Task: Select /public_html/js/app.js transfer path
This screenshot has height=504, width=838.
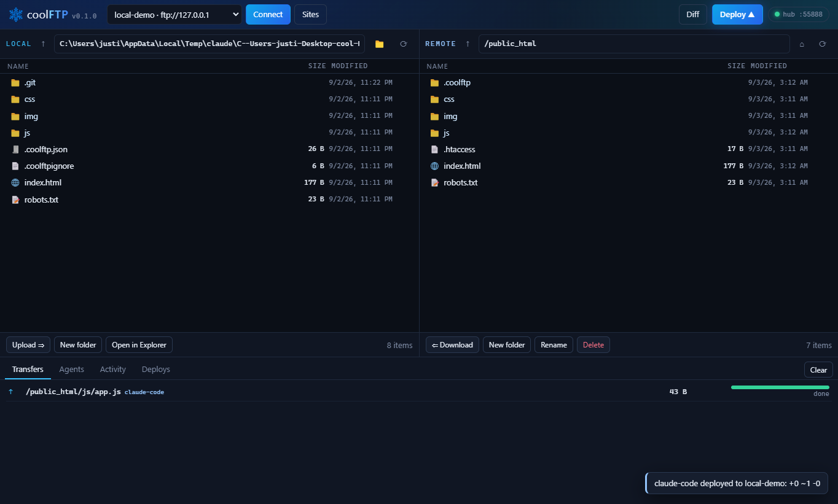Action: [73, 392]
